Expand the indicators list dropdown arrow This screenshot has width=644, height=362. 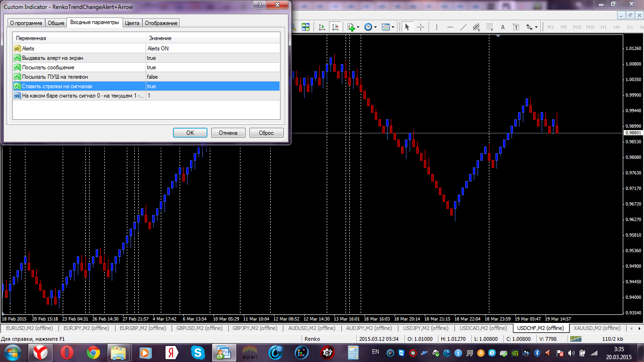pyautogui.click(x=358, y=27)
